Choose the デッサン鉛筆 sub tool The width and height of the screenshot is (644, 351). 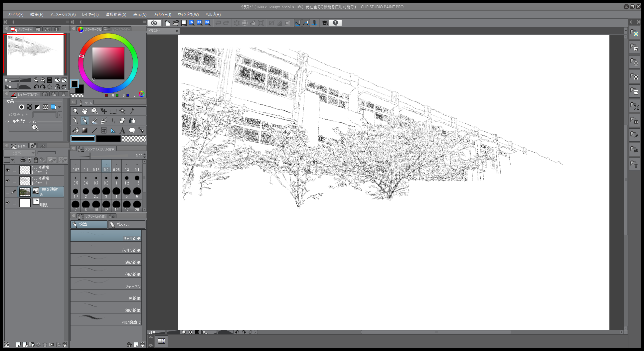106,248
